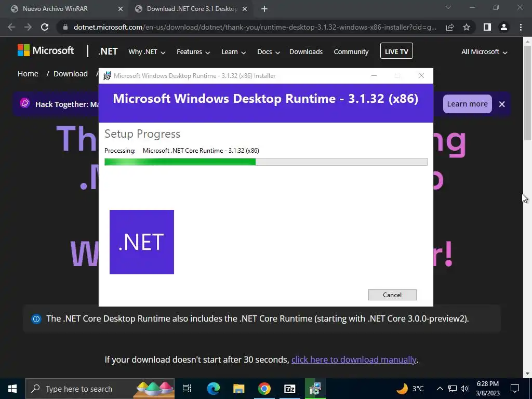Viewport: 532px width, 399px height.
Task: Click the setup progress bar
Action: point(265,162)
